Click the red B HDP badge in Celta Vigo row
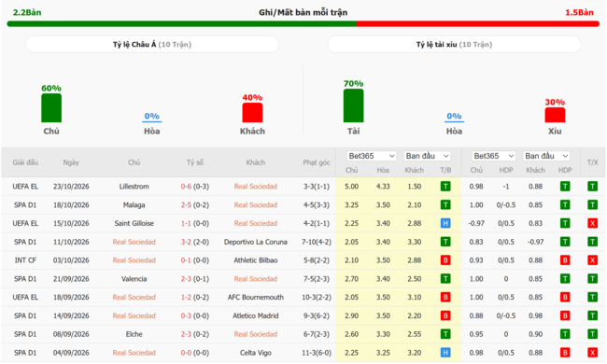 point(565,353)
